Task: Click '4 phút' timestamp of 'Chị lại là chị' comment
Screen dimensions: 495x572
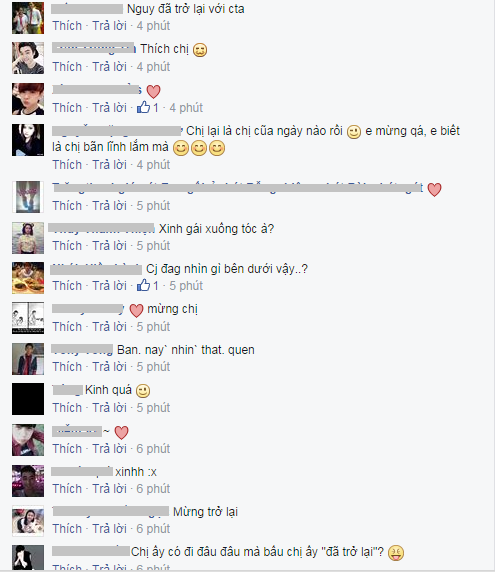Action: 153,165
